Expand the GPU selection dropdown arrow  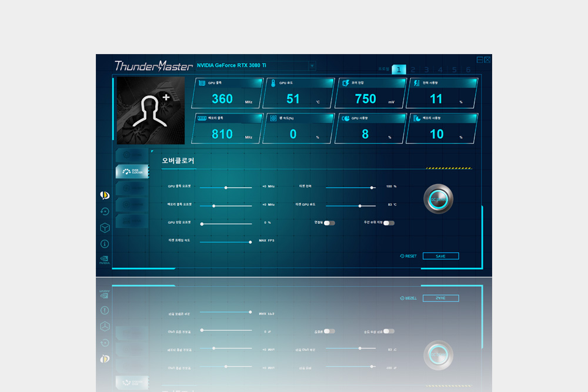tap(312, 66)
